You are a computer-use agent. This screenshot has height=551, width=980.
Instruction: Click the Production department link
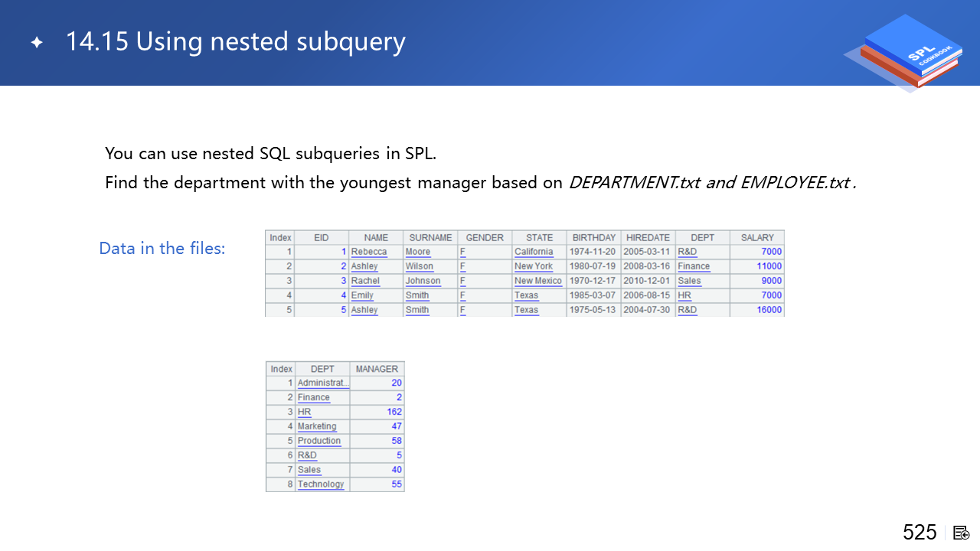[x=318, y=441]
